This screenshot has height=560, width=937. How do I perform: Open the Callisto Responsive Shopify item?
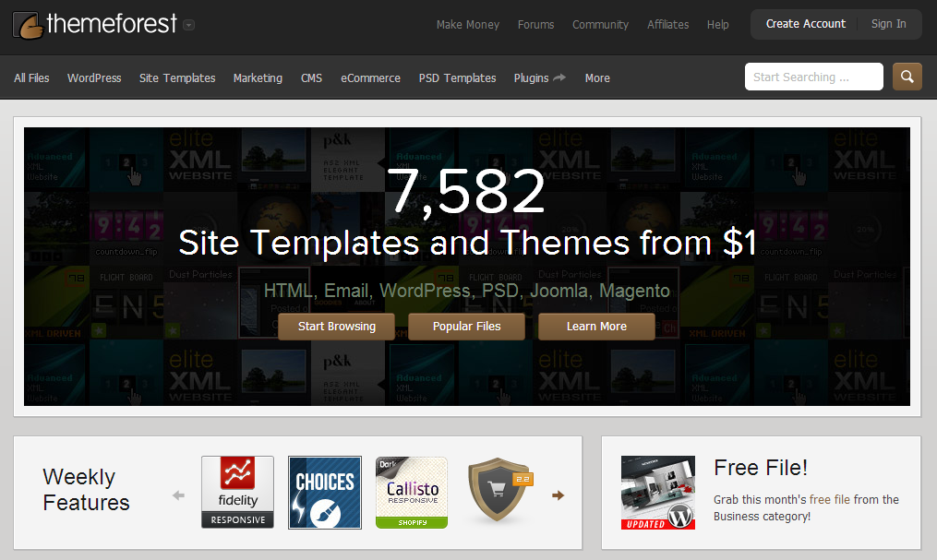[x=412, y=493]
